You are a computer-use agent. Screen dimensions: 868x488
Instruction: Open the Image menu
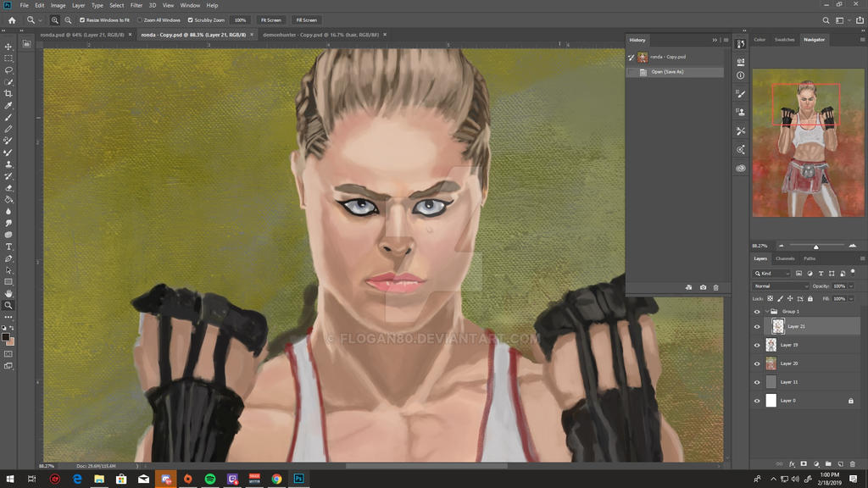58,6
